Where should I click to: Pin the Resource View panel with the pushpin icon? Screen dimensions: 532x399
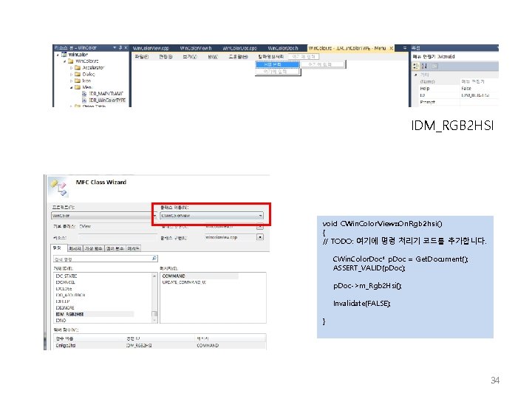point(120,48)
